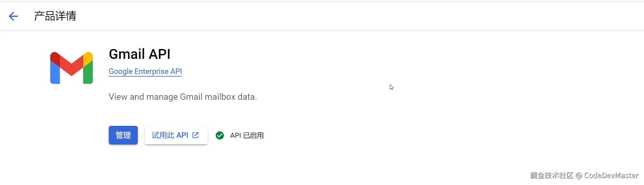Go back using the left arrow
The image size is (644, 185).
coord(13,16)
